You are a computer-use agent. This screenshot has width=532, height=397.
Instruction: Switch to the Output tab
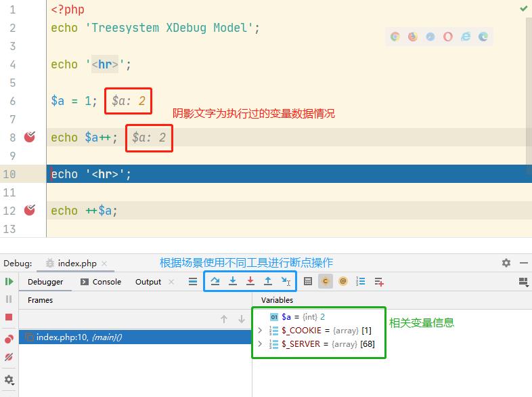148,282
